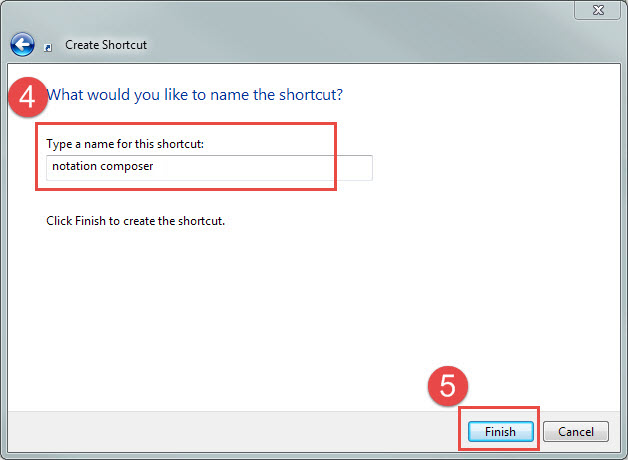Viewport: 628px width, 460px height.
Task: Click the "Type a name for this shortcut" label
Action: pos(125,145)
